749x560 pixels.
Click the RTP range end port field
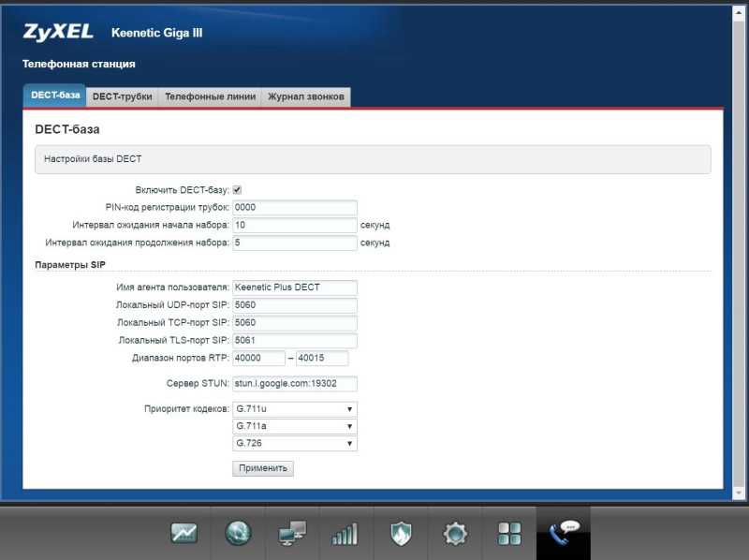(x=322, y=358)
